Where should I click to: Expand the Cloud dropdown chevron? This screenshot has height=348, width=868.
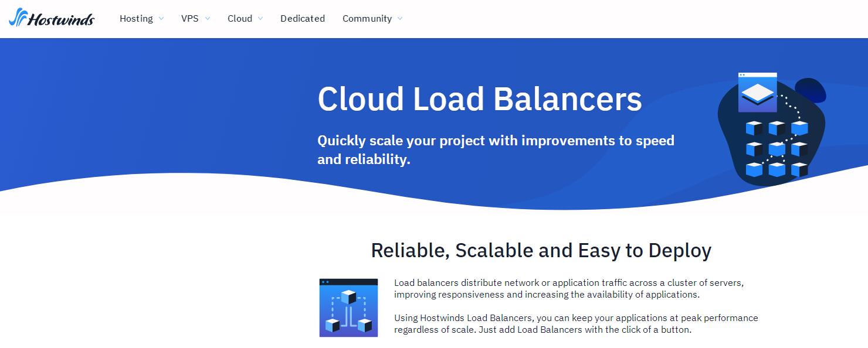260,19
